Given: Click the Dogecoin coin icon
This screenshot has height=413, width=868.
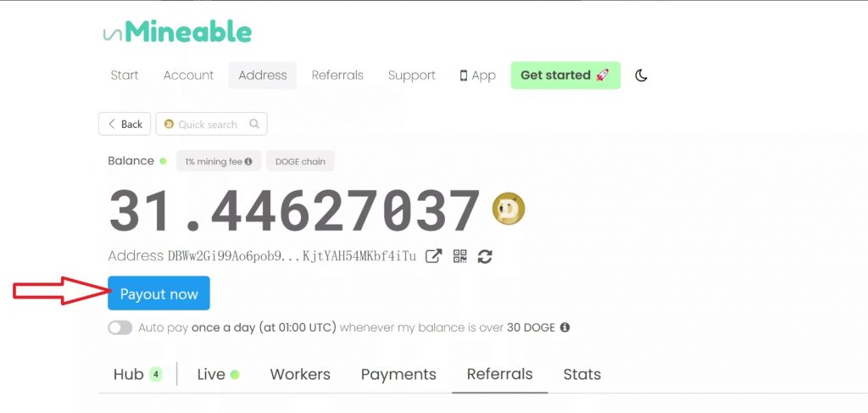Looking at the screenshot, I should 509,209.
